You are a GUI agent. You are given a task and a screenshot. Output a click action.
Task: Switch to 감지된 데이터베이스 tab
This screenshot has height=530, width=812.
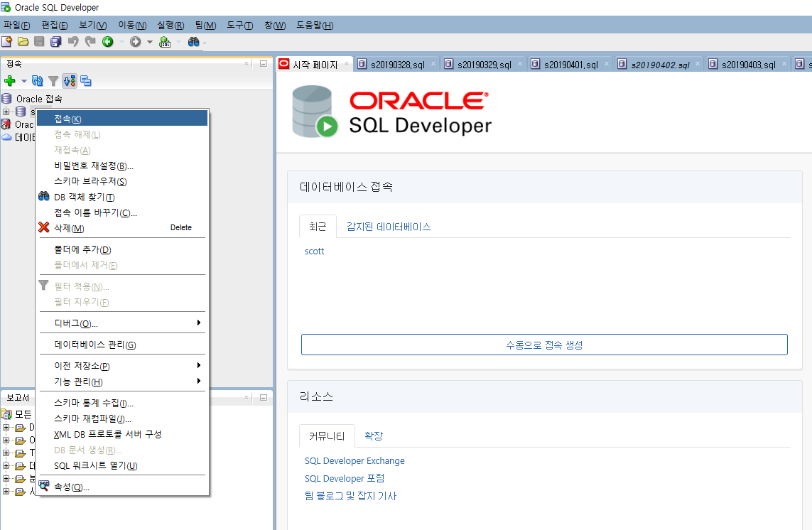click(x=389, y=227)
